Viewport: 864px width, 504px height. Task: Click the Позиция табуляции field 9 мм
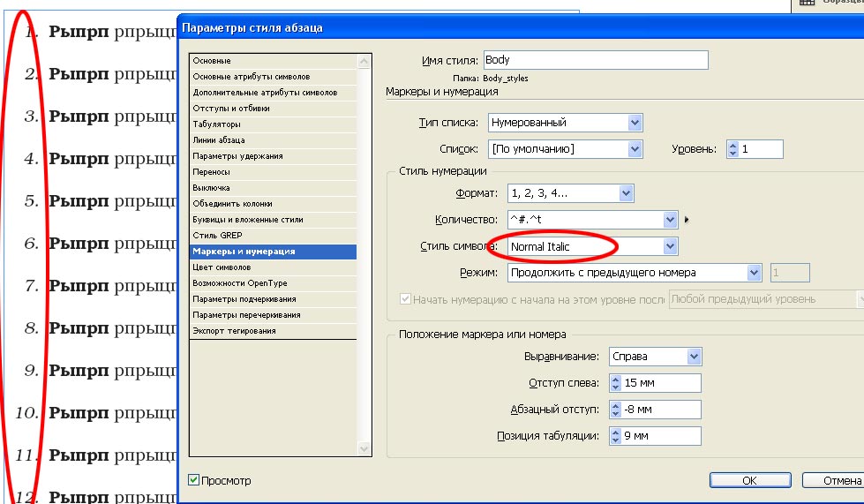[x=661, y=436]
